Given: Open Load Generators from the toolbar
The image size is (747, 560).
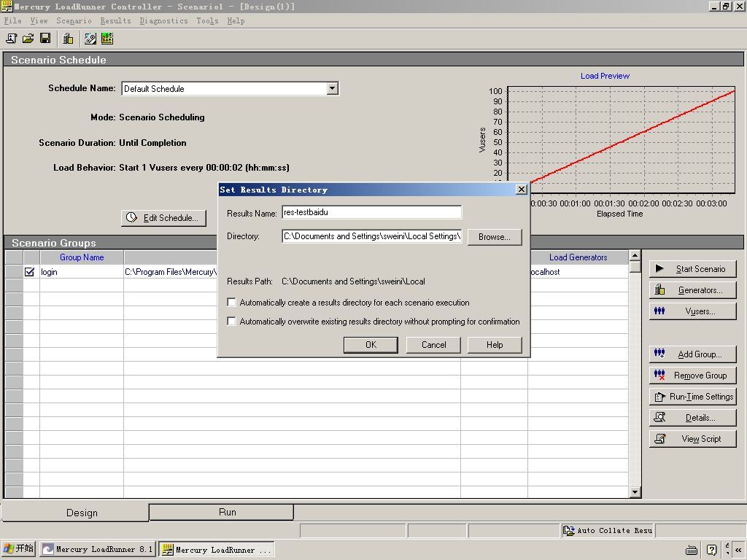Looking at the screenshot, I should coord(68,38).
